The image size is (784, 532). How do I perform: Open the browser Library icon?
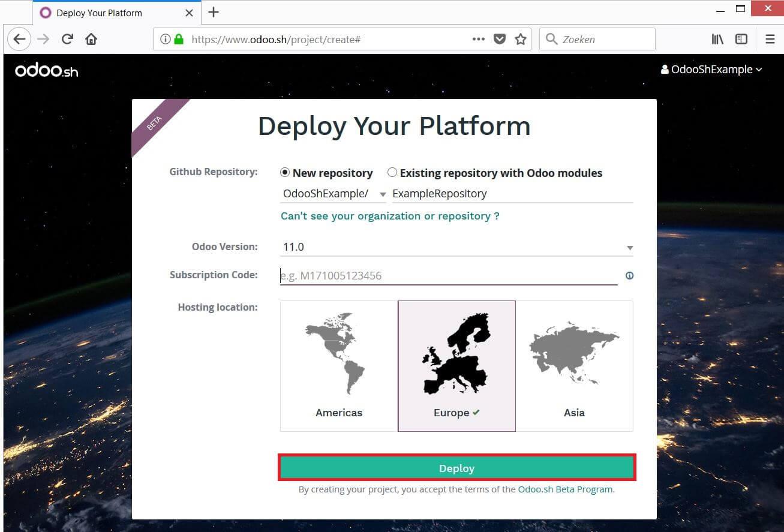(x=717, y=39)
